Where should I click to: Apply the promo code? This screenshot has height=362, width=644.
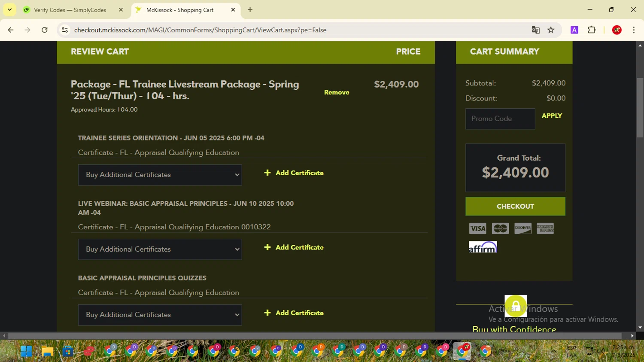click(x=552, y=116)
